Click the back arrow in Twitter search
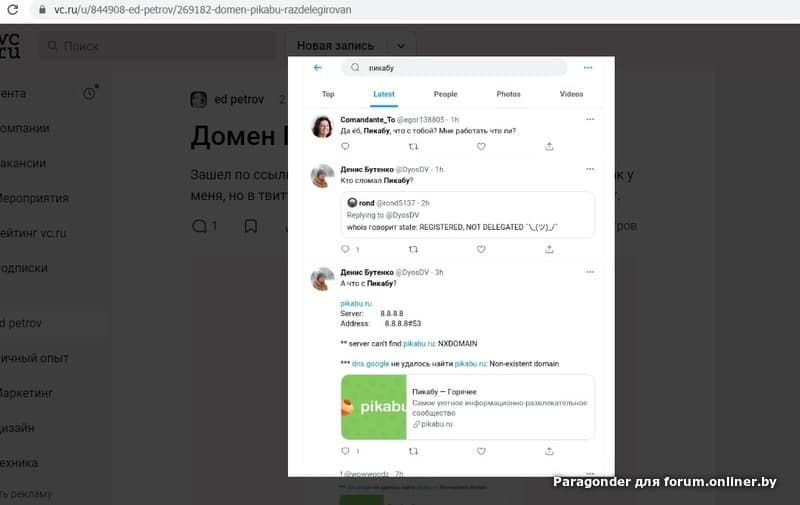Viewport: 800px width, 505px height. pyautogui.click(x=318, y=67)
